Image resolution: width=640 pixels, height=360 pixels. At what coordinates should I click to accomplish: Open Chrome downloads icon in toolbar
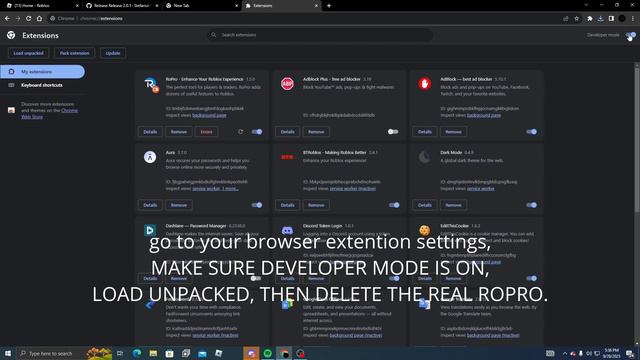pyautogui.click(x=600, y=18)
